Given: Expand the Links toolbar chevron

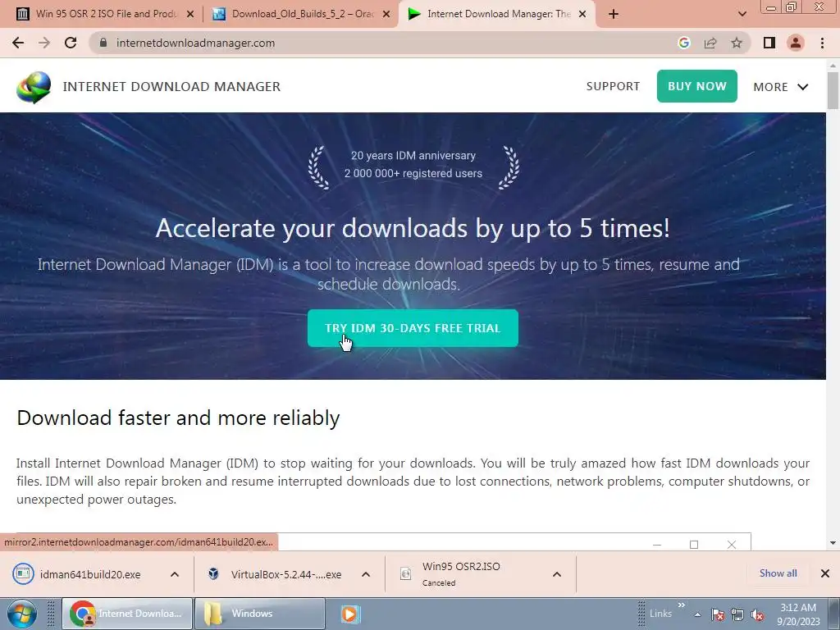Looking at the screenshot, I should pos(681,605).
